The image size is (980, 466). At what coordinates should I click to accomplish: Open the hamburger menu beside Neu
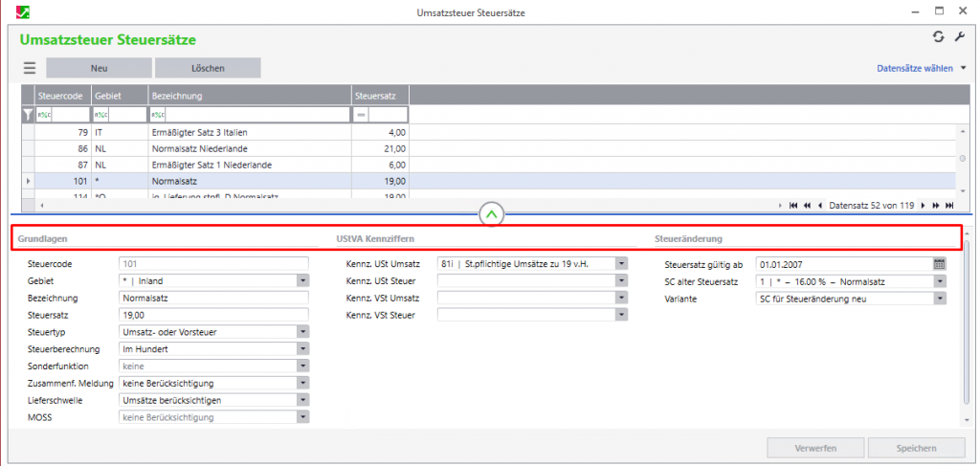30,68
